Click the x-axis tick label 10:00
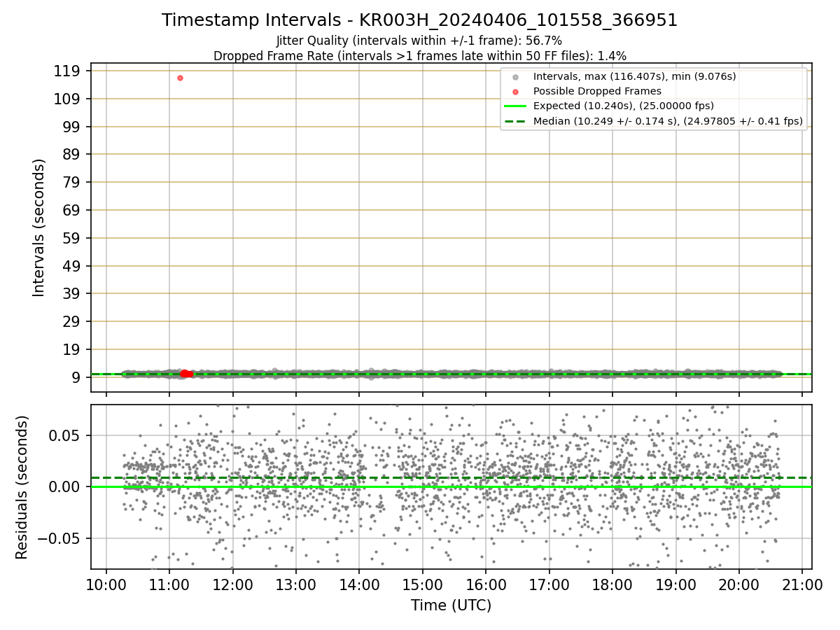 (106, 584)
